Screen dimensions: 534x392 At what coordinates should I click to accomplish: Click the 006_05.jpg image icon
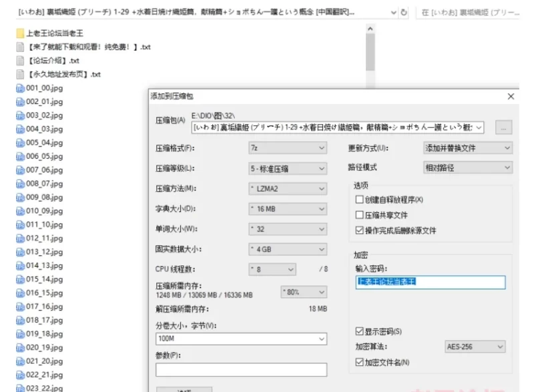(x=20, y=156)
